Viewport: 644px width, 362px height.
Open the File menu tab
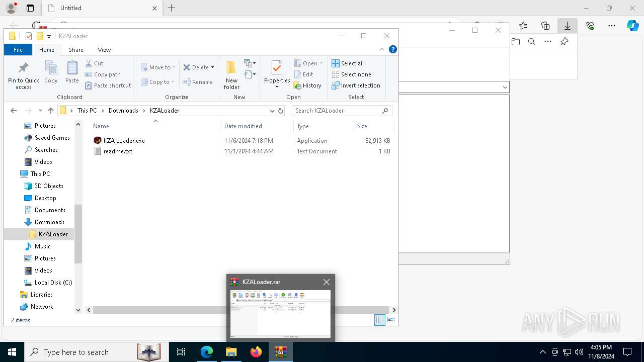click(x=18, y=50)
